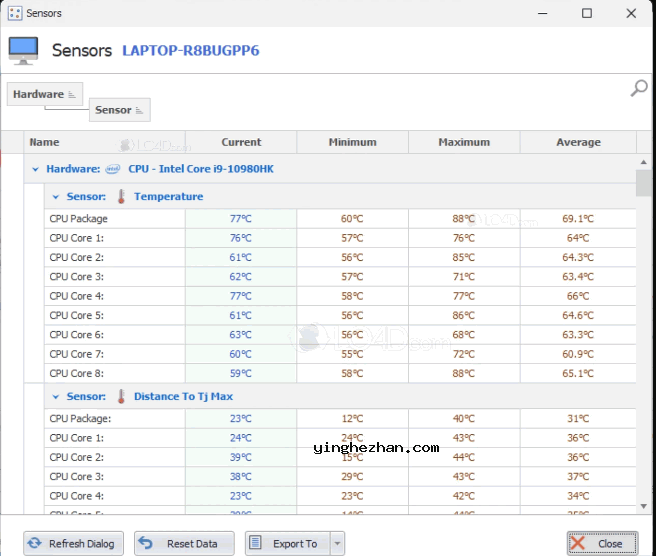Click the 86°C maximum value

pyautogui.click(x=464, y=315)
